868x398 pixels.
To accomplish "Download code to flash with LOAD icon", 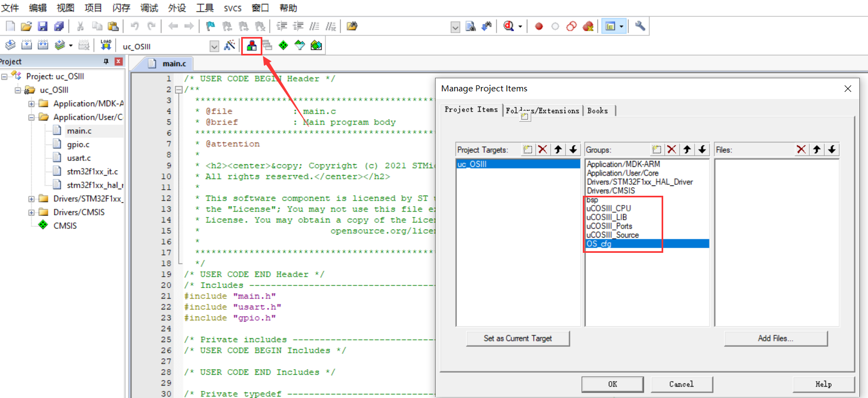I will click(x=106, y=45).
